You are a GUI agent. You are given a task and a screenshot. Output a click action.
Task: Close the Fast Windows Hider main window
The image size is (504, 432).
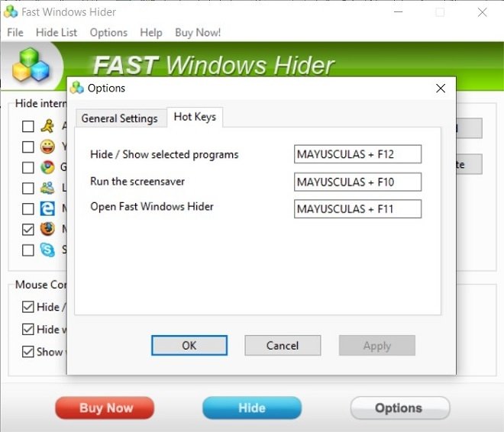point(482,12)
